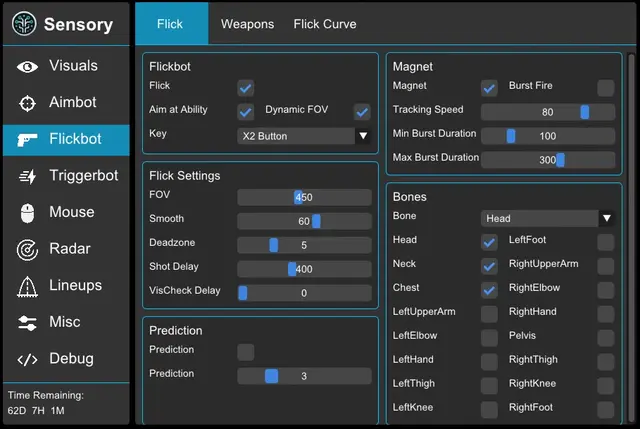
Task: Click the Shot Delay value field
Action: tap(303, 269)
